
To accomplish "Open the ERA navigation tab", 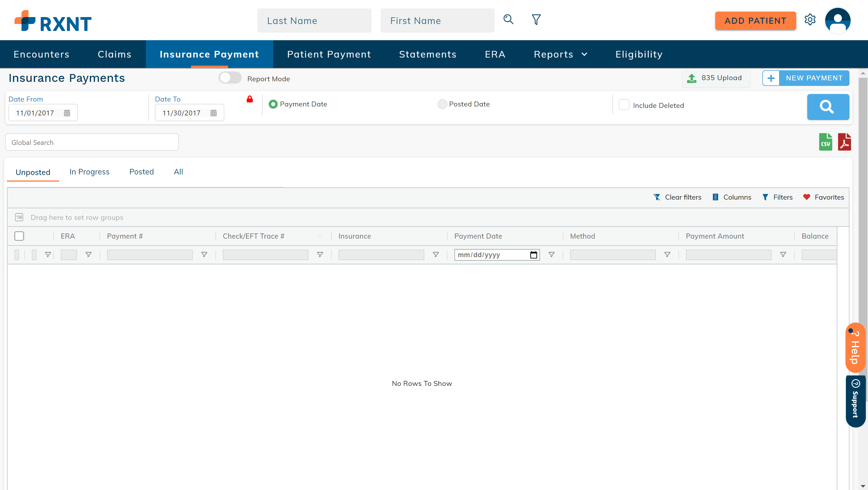I will point(495,54).
